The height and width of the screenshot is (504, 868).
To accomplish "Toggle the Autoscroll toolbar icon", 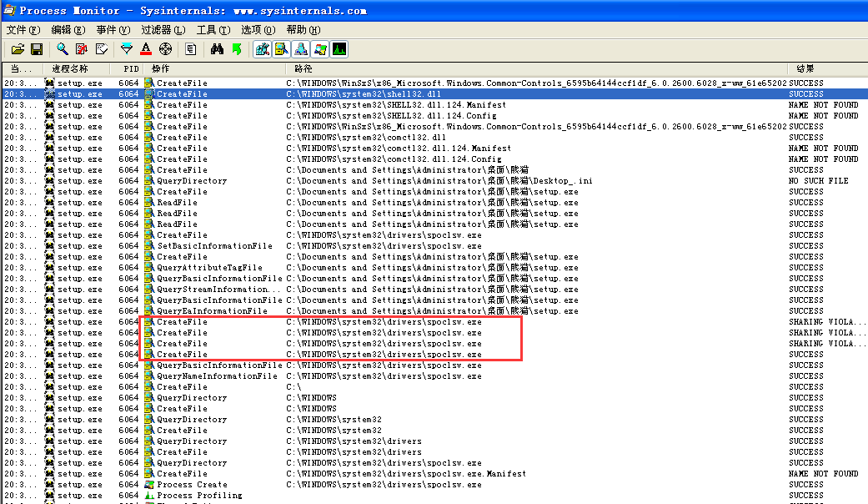I will pos(82,49).
